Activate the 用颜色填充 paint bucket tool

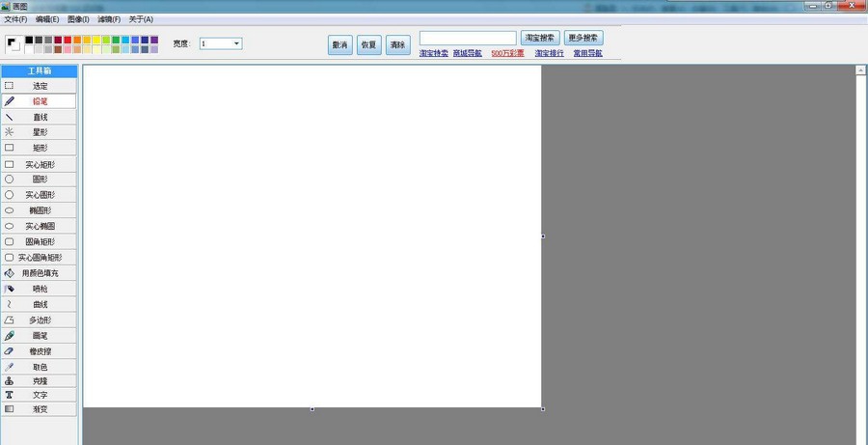click(x=39, y=273)
